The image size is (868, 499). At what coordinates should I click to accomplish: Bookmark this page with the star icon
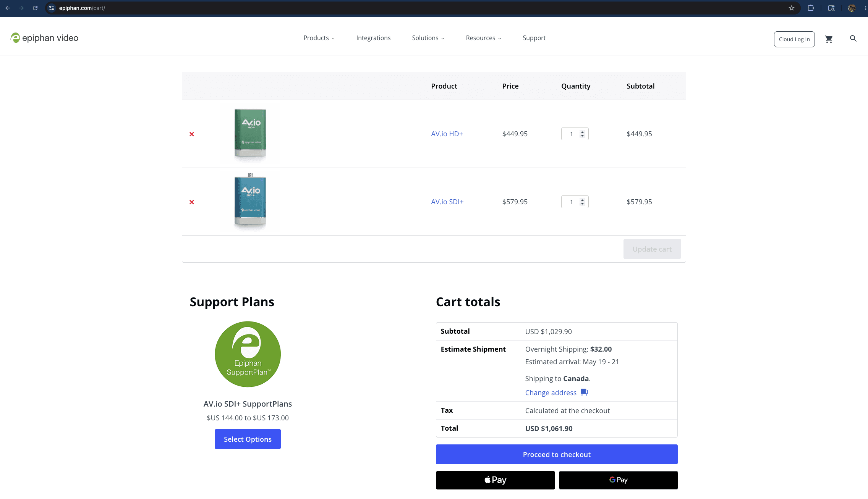[792, 8]
